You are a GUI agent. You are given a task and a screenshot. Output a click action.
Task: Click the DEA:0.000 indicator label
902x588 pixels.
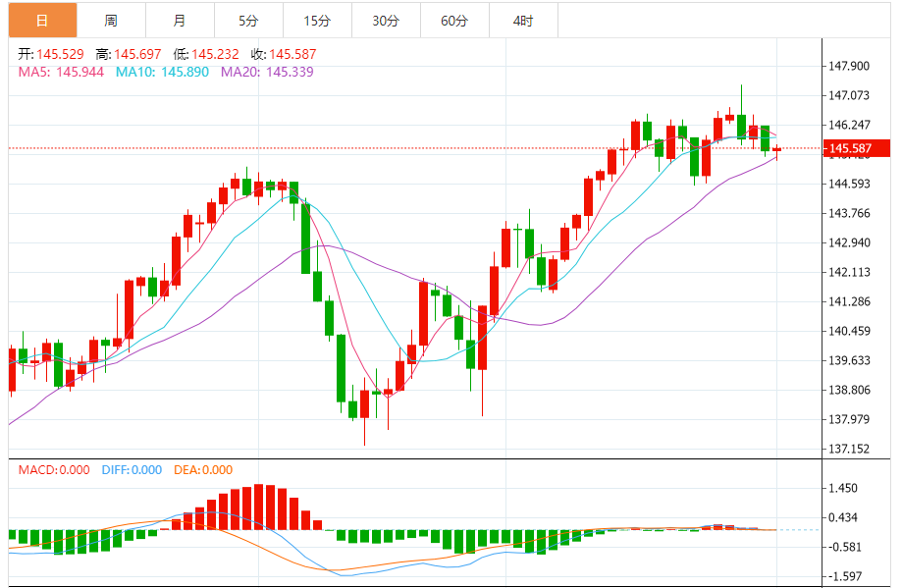(x=203, y=470)
